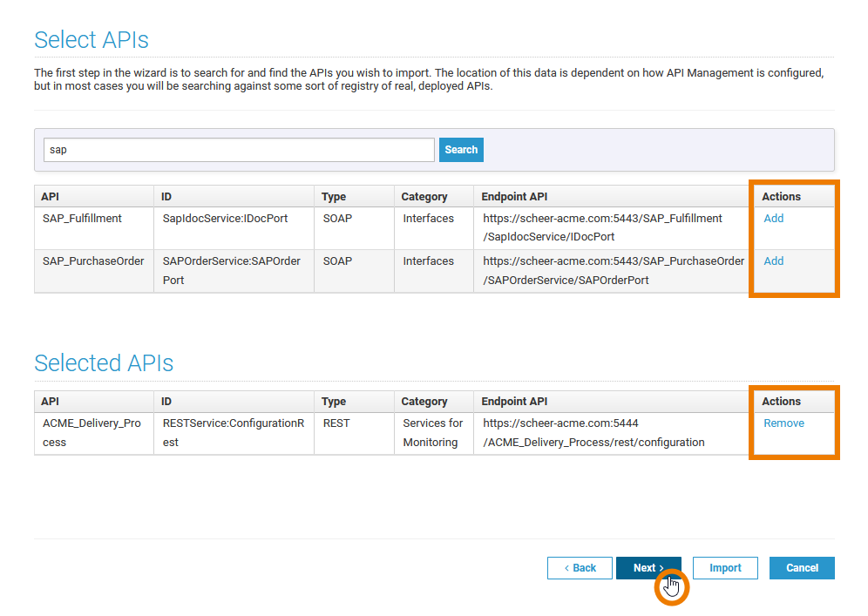Add the SAP_PurchaseOrder API
The image size is (868, 616).
point(773,261)
